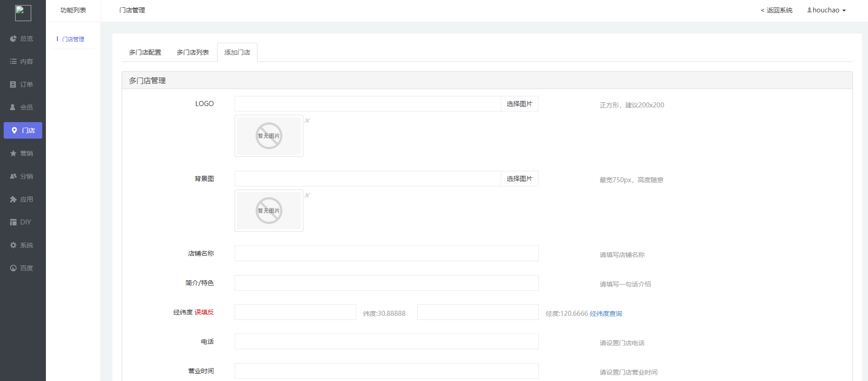This screenshot has height=381, width=868.
Task: Click the DIY layout icon in sidebar
Action: 13,222
